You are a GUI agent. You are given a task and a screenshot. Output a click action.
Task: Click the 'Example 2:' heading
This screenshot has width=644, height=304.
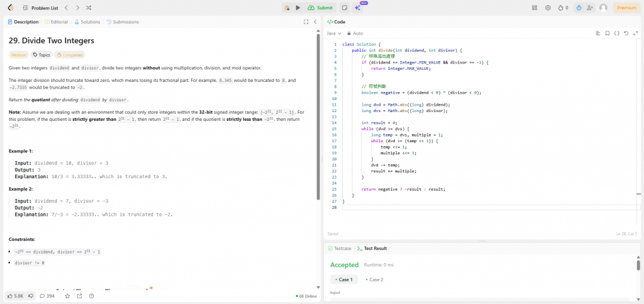pos(20,189)
